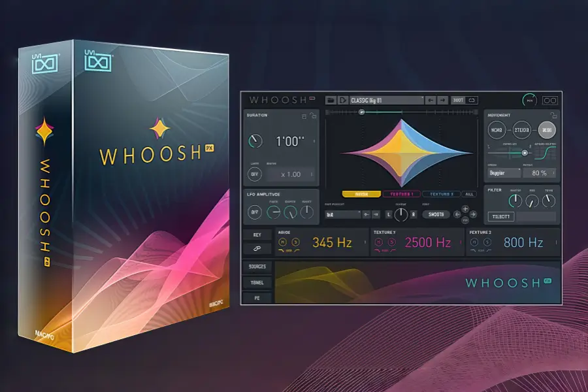The height and width of the screenshot is (392, 588).
Task: Open the stepper beside x 1.00 field
Action: [x=311, y=174]
